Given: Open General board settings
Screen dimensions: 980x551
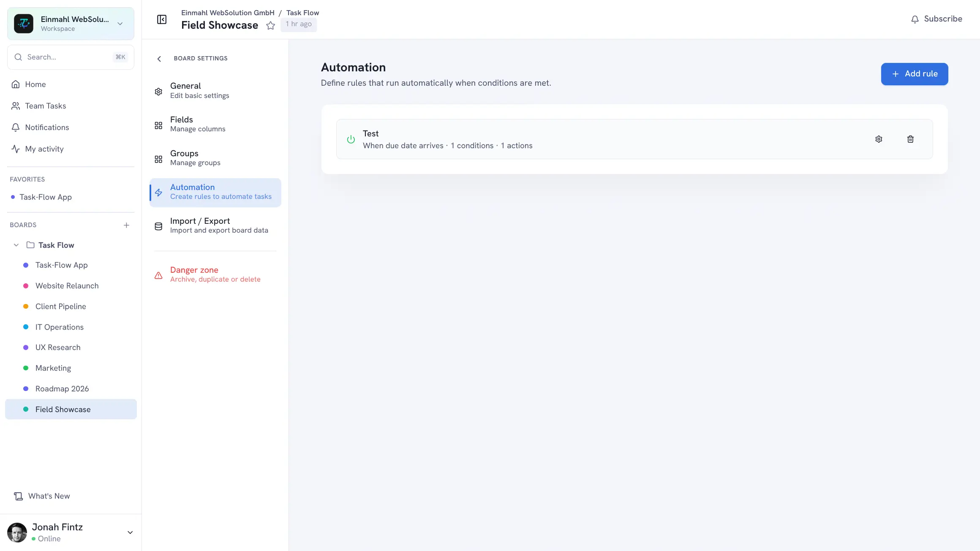Looking at the screenshot, I should pos(215,91).
